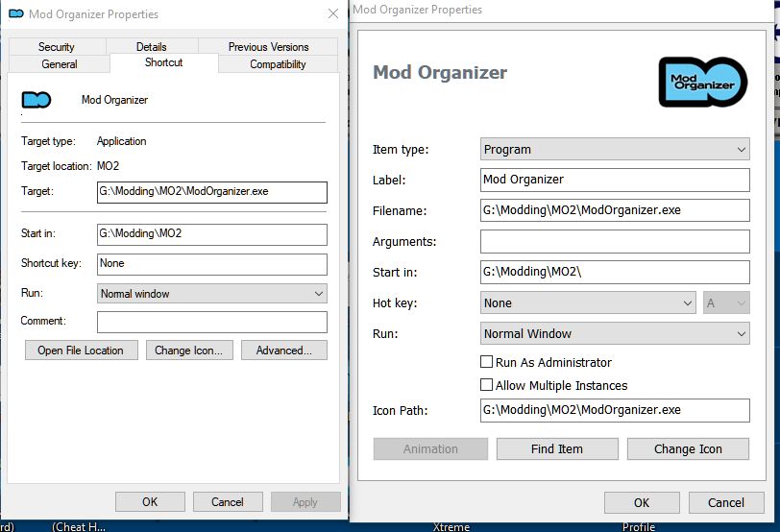The height and width of the screenshot is (532, 780).
Task: Click the Mod Organizer logo icon
Action: 702,82
